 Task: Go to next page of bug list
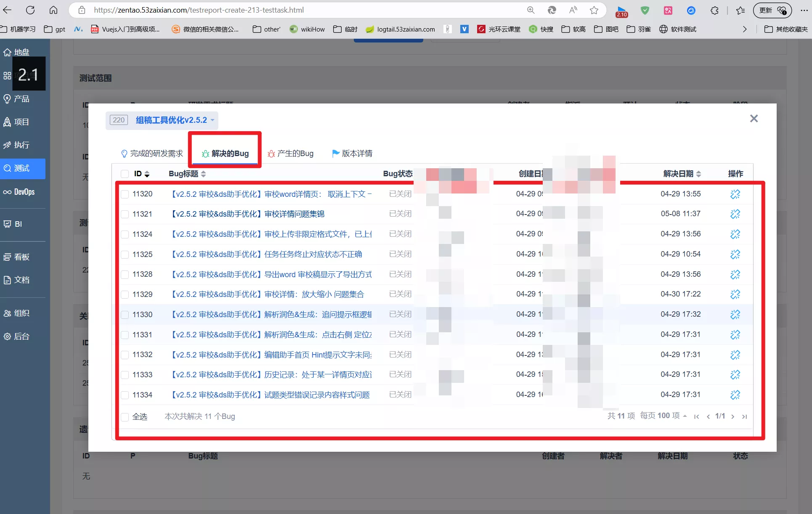pyautogui.click(x=732, y=416)
